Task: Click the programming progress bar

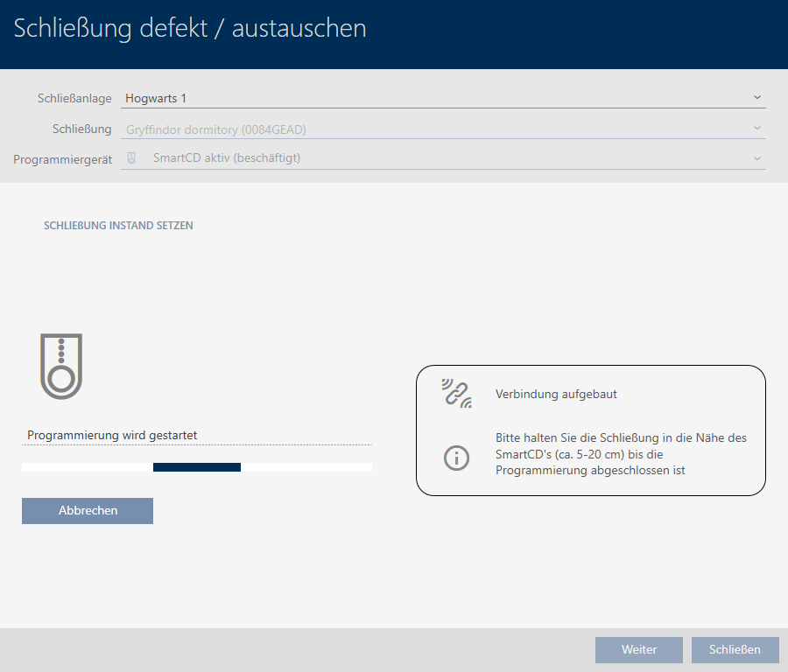Action: point(197,467)
